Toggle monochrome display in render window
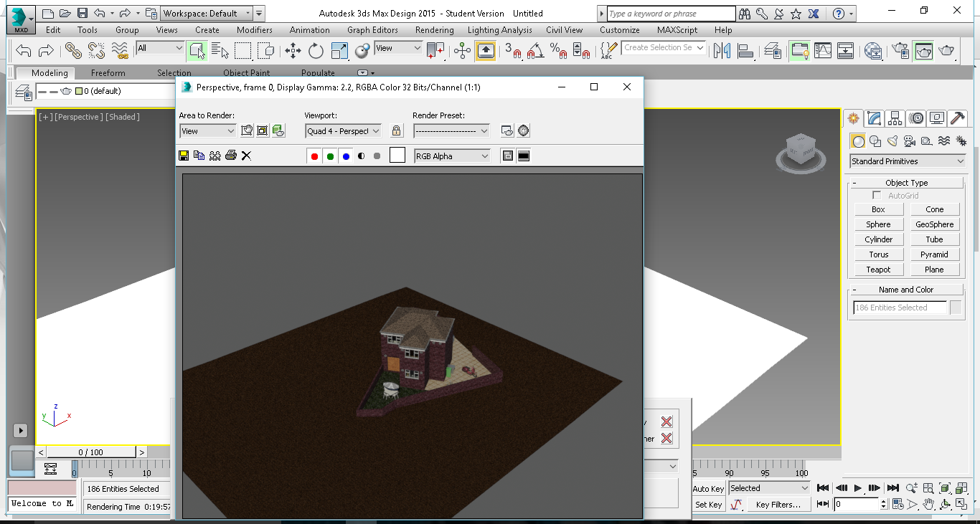 click(x=377, y=156)
